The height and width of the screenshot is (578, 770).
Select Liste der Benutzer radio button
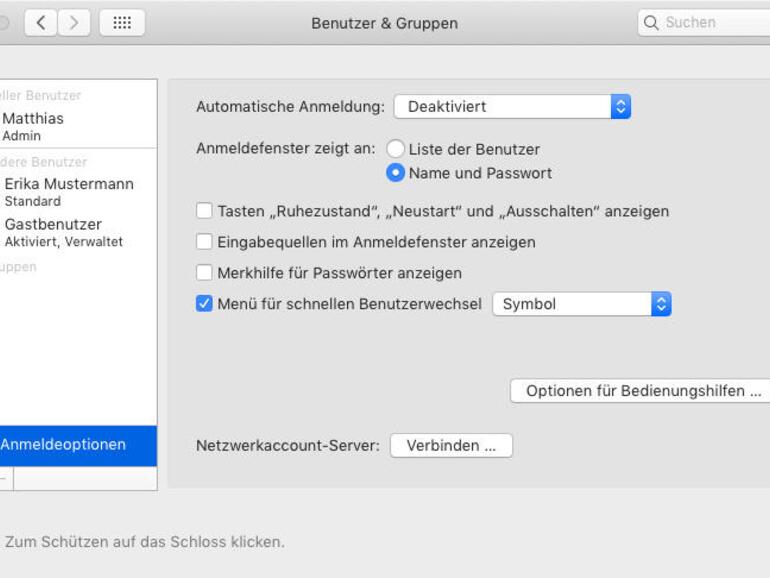(x=396, y=149)
